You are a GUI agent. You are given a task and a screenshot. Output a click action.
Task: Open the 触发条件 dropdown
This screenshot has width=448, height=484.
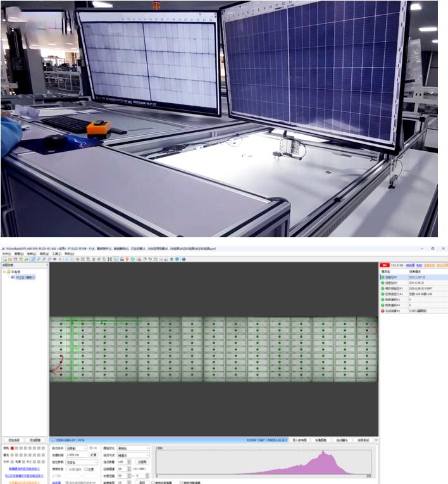77,448
